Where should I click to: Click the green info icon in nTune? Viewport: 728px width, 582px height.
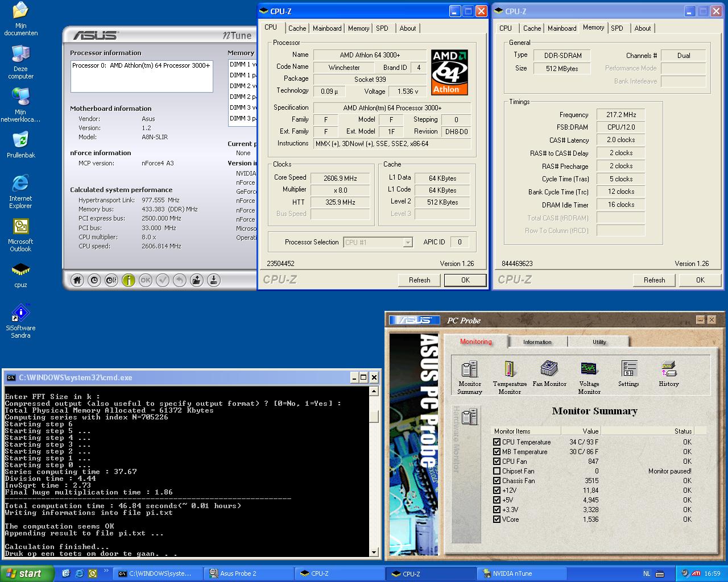[129, 280]
